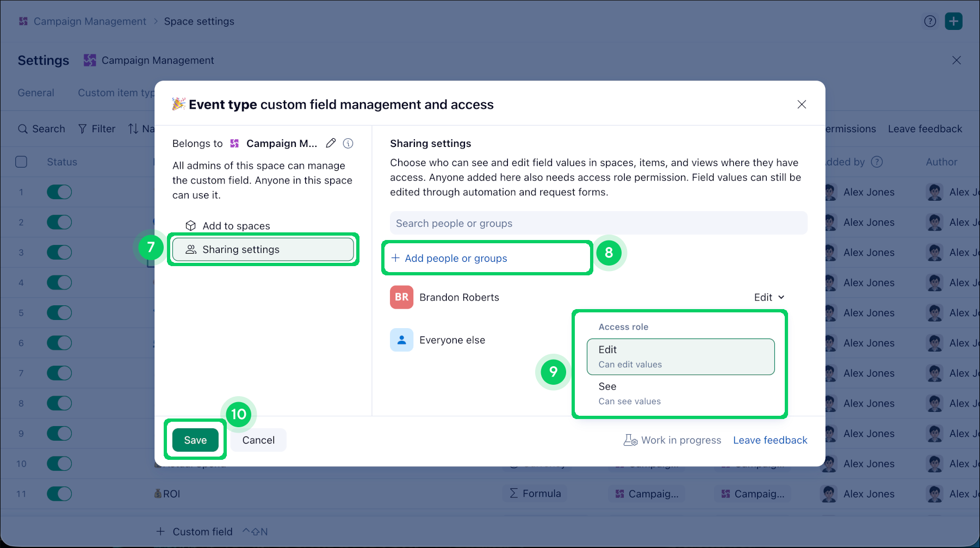The width and height of the screenshot is (980, 548).
Task: Click the Campaign Management space icon in header
Action: tap(90, 60)
